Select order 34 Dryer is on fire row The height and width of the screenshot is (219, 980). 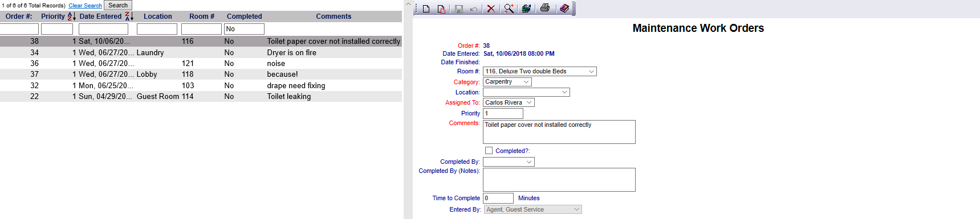(201, 52)
